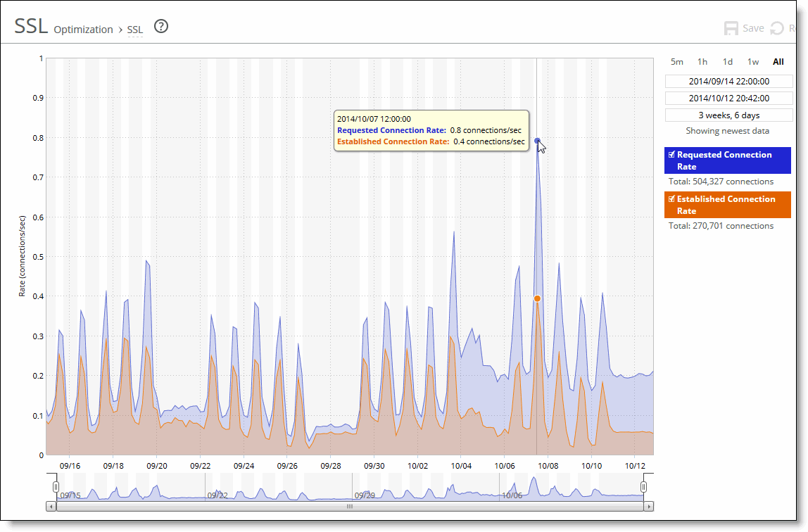
Task: Select the All time range
Action: (778, 62)
